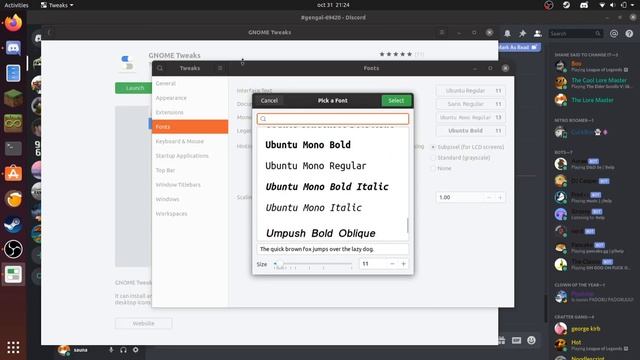Open Window Titlebars in Tweaks sidebar
The height and width of the screenshot is (360, 640).
[x=190, y=185]
